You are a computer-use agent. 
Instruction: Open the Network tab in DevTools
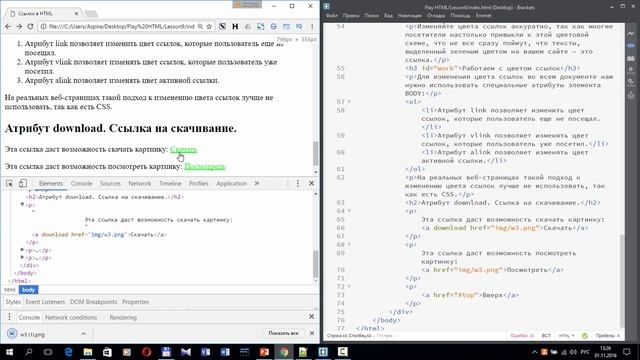click(140, 184)
